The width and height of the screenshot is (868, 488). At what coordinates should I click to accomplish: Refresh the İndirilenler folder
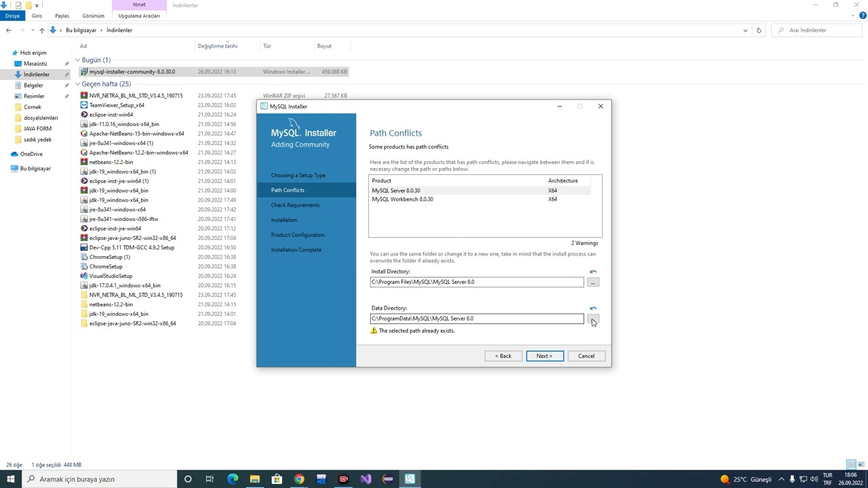pos(759,30)
